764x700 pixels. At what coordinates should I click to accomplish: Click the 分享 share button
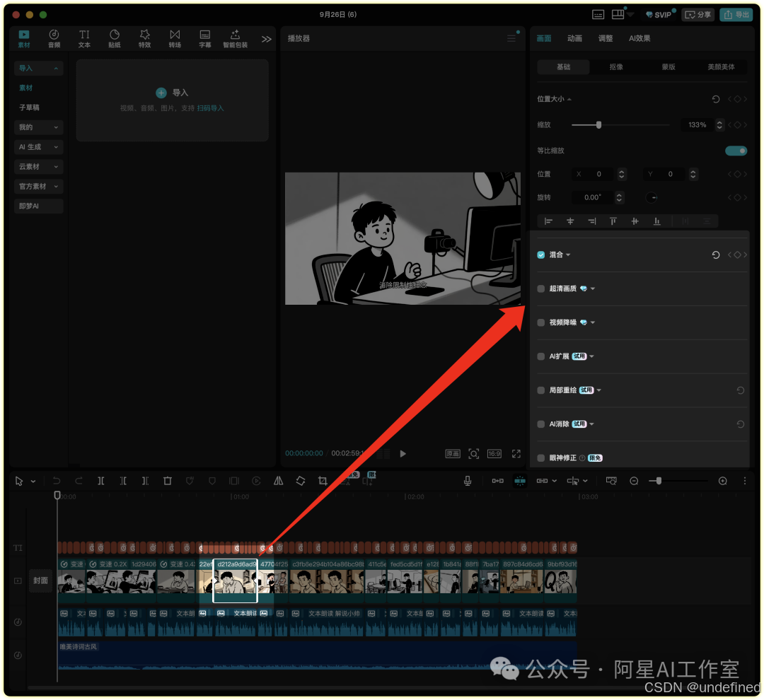698,15
